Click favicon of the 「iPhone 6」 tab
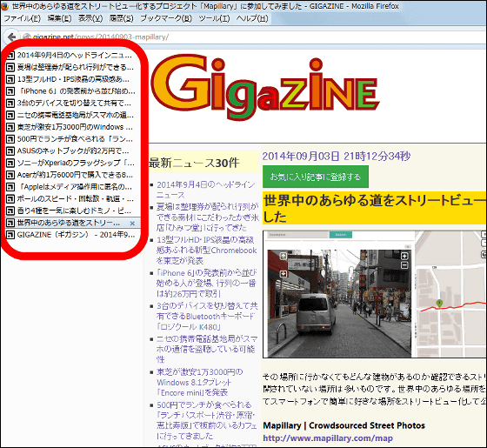 [x=10, y=91]
